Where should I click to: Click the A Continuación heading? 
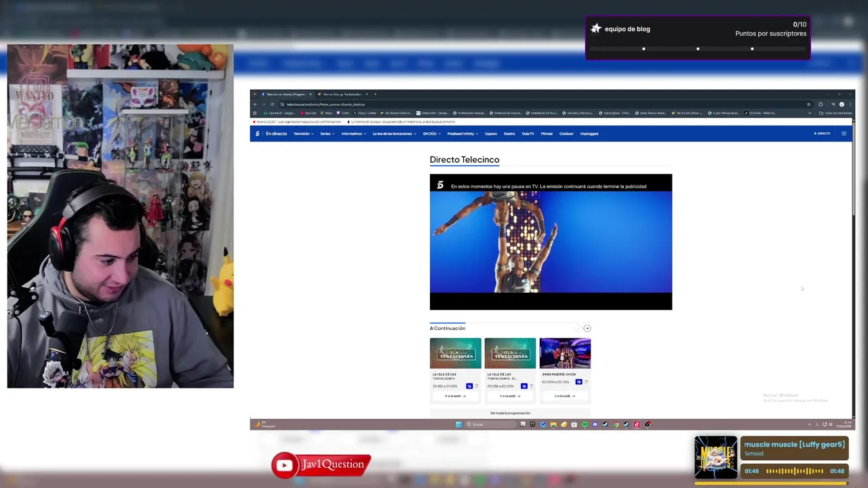click(x=448, y=328)
